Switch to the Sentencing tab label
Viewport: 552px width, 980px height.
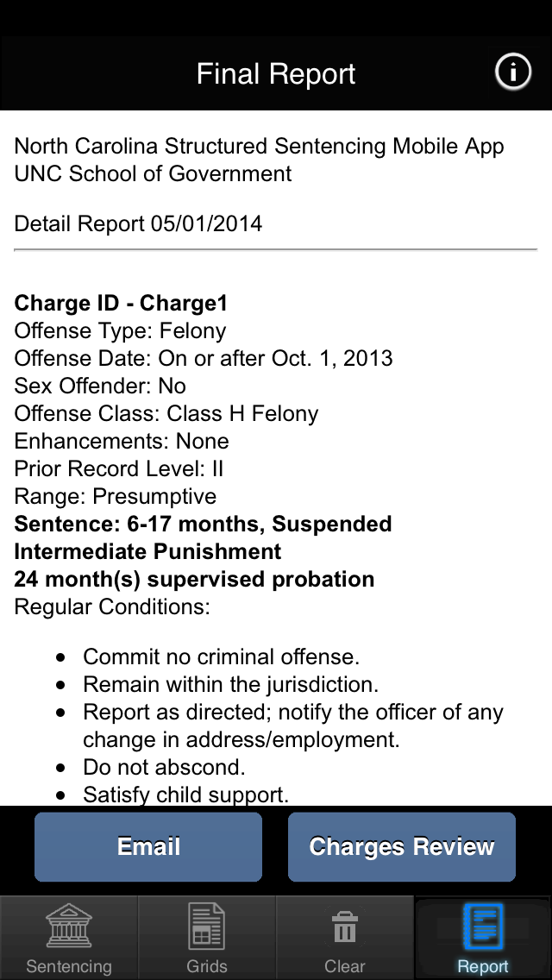pos(68,966)
